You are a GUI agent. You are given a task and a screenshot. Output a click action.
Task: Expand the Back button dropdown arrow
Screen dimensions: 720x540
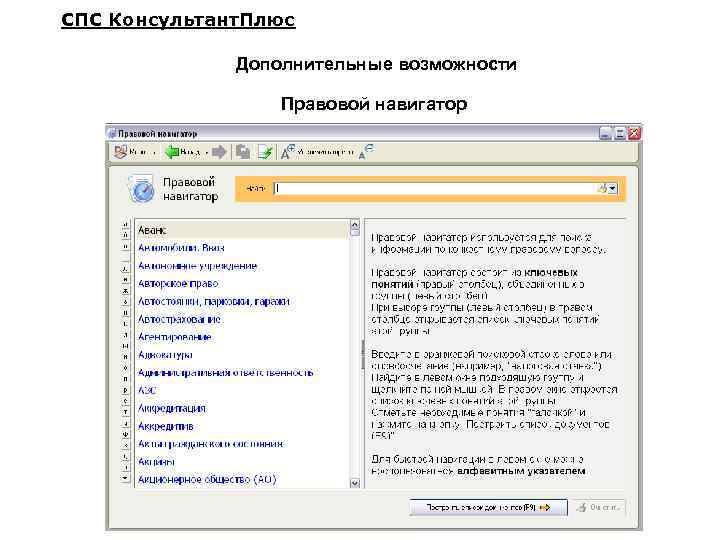[x=206, y=152]
